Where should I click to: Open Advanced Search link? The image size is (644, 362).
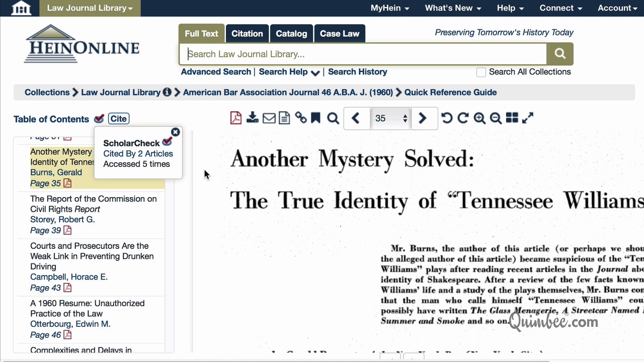point(216,72)
